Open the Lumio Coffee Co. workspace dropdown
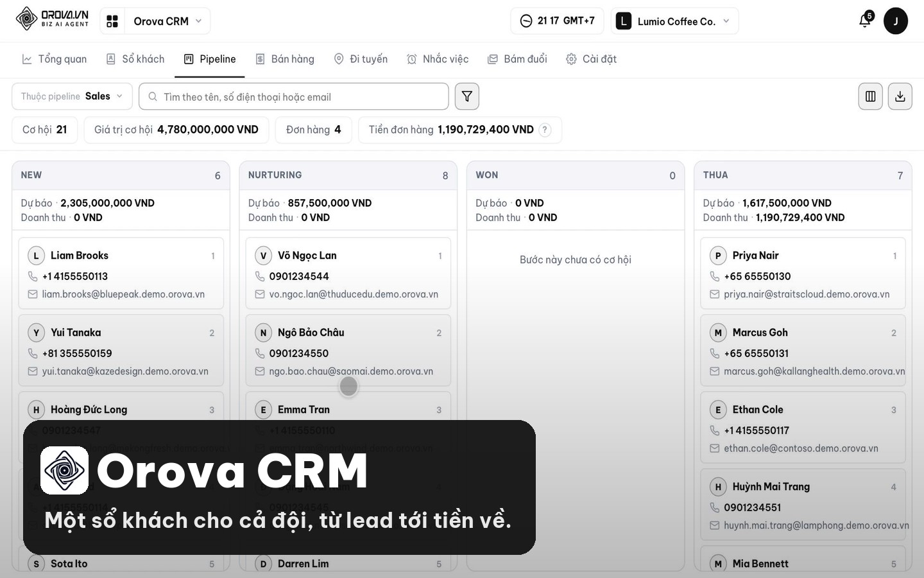Screen dimensions: 924x578 point(675,21)
